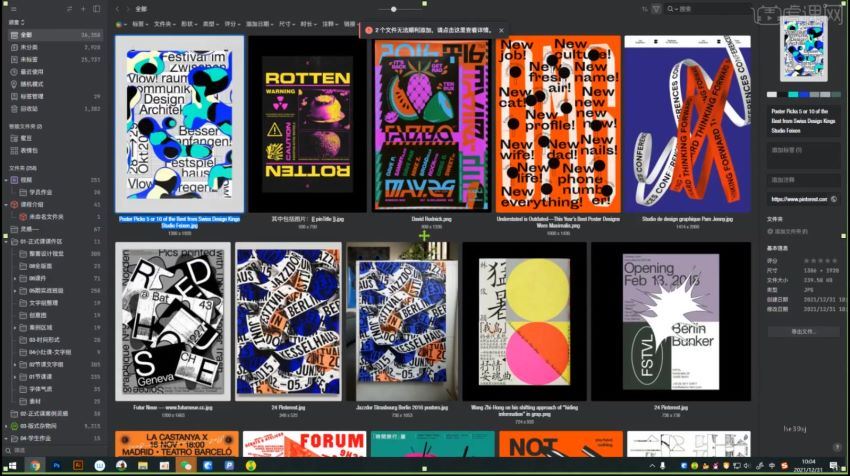The width and height of the screenshot is (850, 476).
Task: Go back with the left arrow navigation icon
Action: 118,9
